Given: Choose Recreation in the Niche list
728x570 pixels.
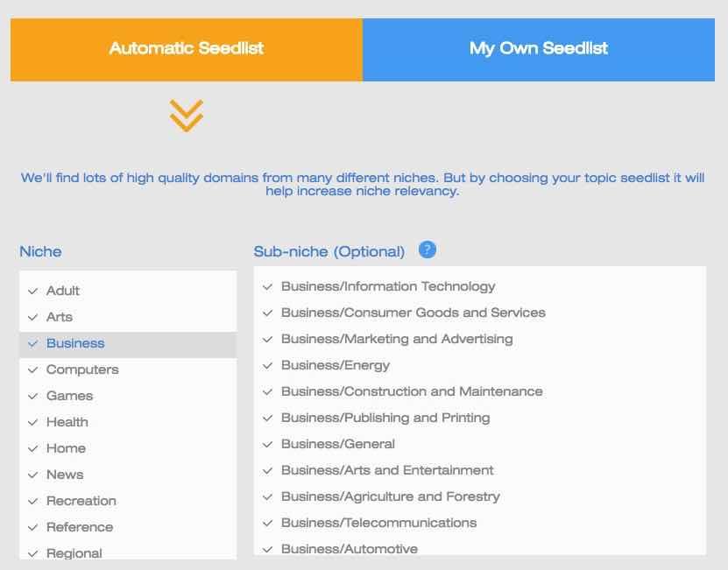Looking at the screenshot, I should pos(81,501).
